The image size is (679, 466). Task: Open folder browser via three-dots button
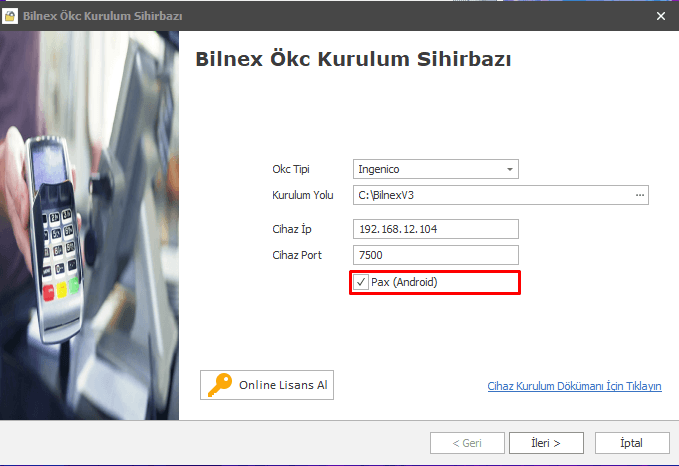click(640, 195)
